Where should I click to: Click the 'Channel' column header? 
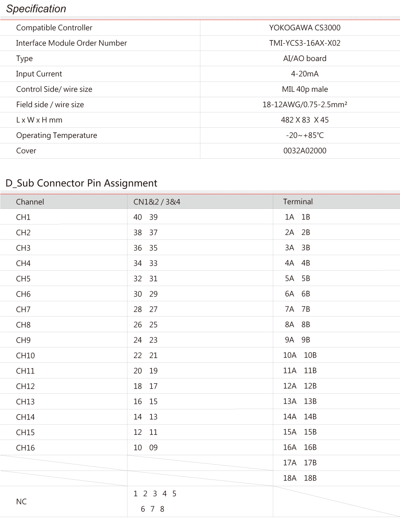[x=30, y=202]
